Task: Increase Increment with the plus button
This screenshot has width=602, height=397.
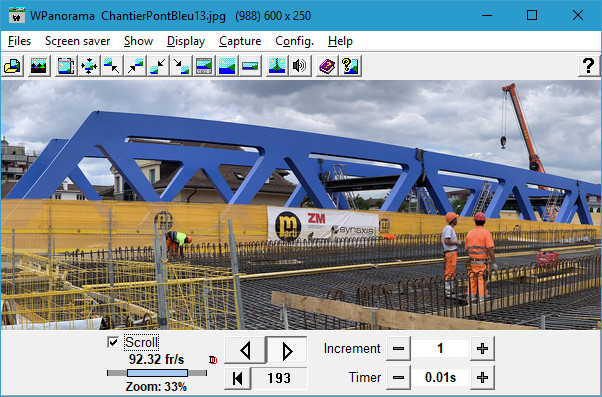Action: pos(482,349)
